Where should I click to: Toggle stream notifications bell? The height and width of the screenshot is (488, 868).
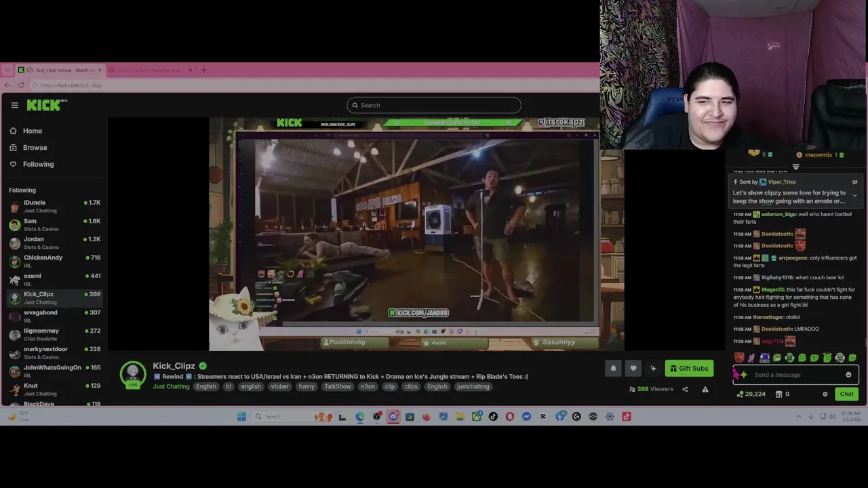tap(613, 368)
